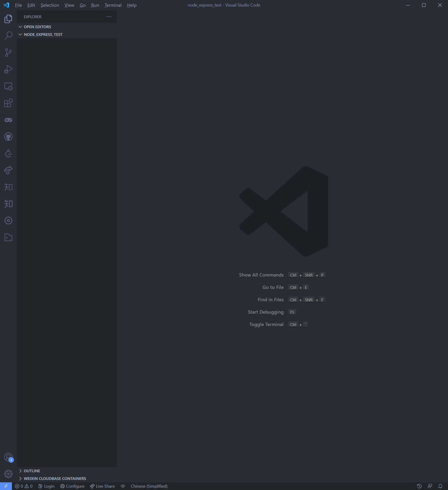Select the Live Share activity bar icon
This screenshot has width=448, height=490.
[x=8, y=170]
